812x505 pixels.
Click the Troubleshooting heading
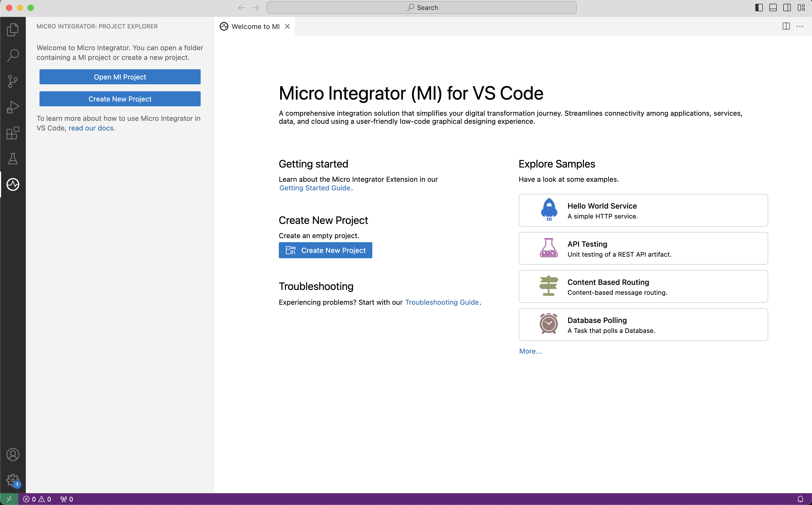pyautogui.click(x=316, y=286)
